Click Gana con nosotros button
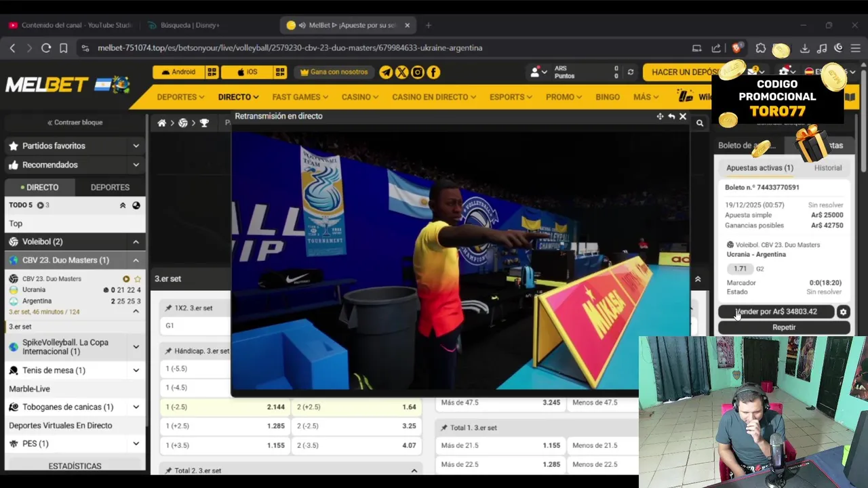This screenshot has height=488, width=868. 334,72
